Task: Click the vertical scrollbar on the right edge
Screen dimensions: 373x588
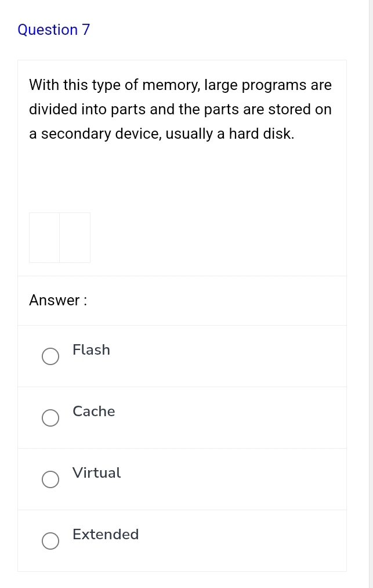Action: tap(371, 290)
